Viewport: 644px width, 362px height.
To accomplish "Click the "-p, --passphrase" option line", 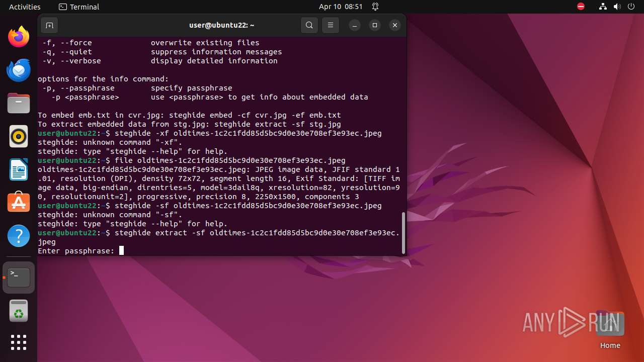I will pos(137,88).
